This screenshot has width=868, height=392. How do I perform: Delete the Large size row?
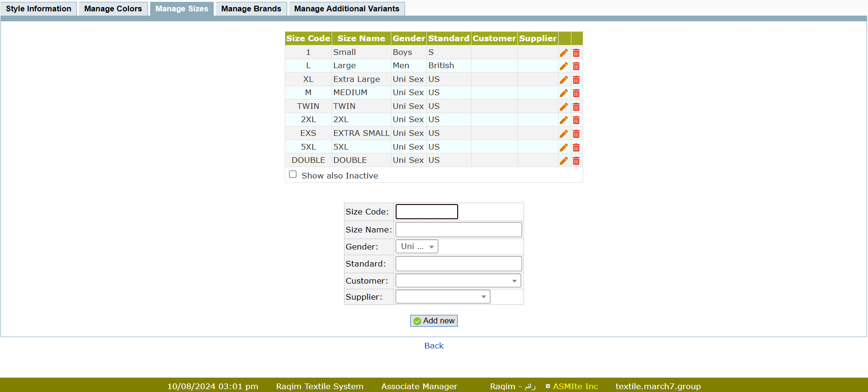pyautogui.click(x=576, y=66)
